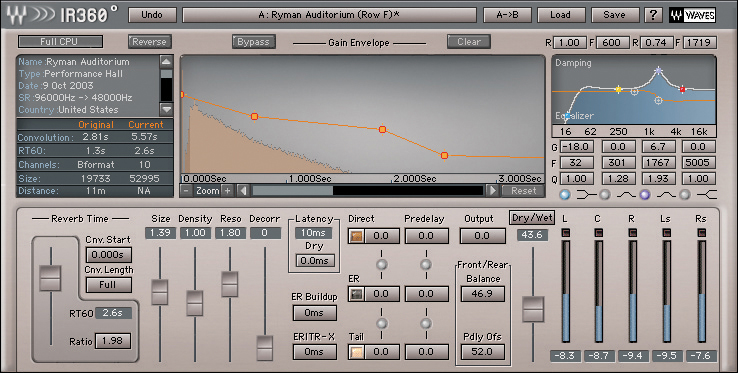Clear the gain envelope
The height and width of the screenshot is (373, 738).
coord(469,41)
